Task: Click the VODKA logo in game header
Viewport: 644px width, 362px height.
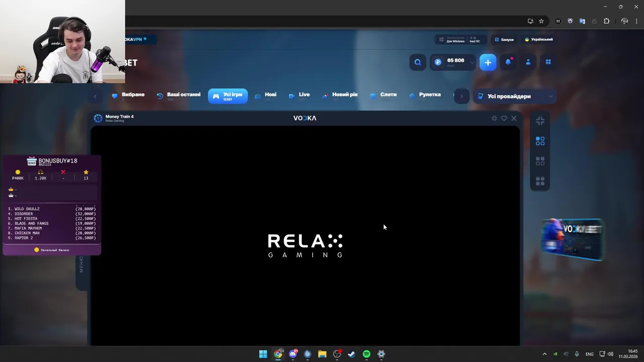Action: click(x=305, y=118)
